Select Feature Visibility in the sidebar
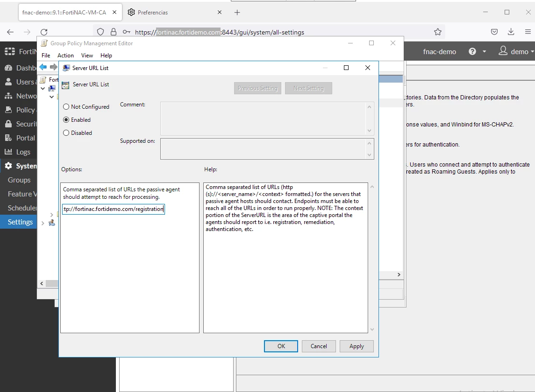535x392 pixels. point(21,194)
